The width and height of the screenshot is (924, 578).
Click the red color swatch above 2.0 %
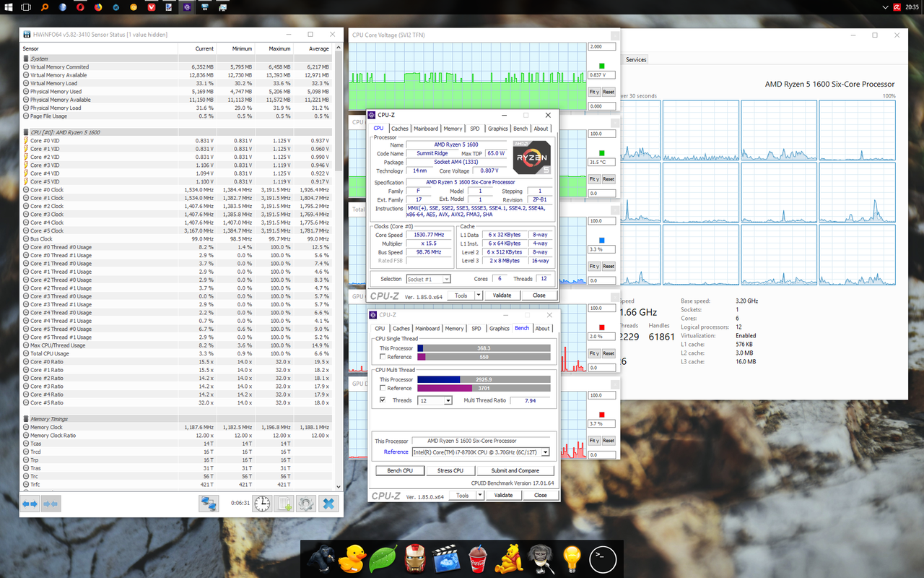(x=602, y=327)
